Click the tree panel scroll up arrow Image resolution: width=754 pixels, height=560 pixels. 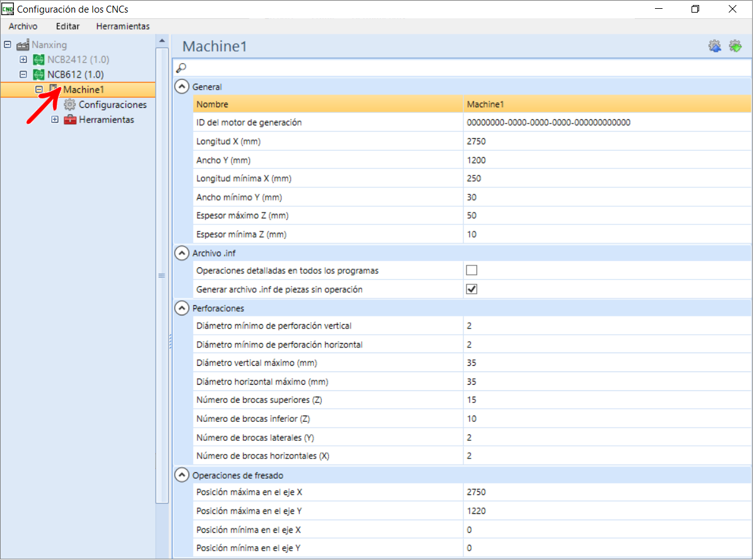162,41
